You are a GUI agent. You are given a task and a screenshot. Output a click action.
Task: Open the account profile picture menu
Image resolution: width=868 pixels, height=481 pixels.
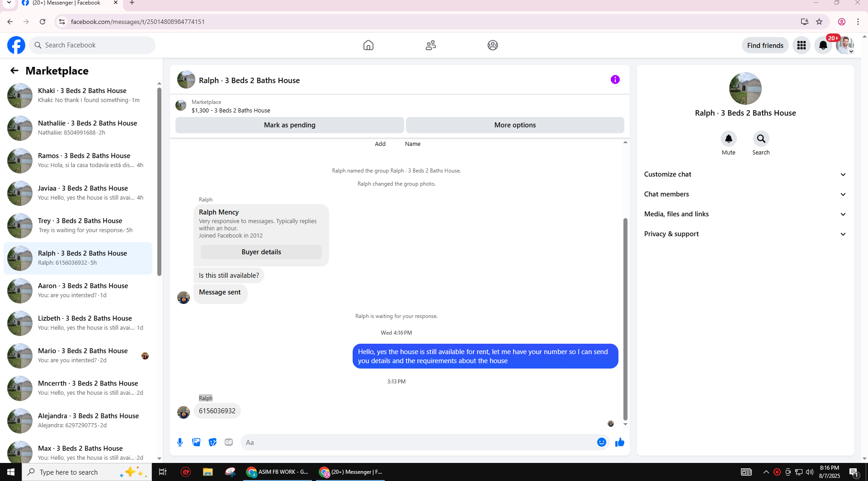(x=844, y=45)
